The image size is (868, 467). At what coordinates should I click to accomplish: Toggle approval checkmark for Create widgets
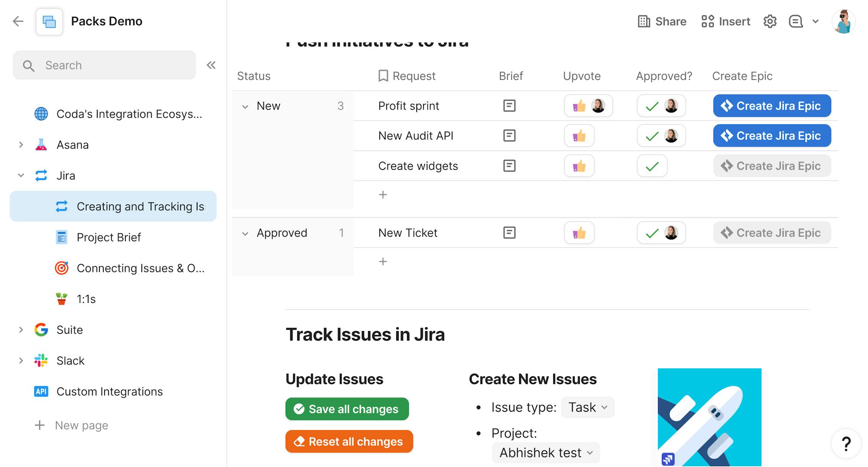click(652, 166)
